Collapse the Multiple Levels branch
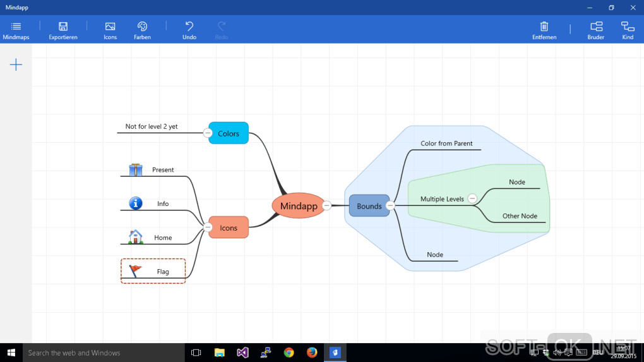 pos(472,199)
